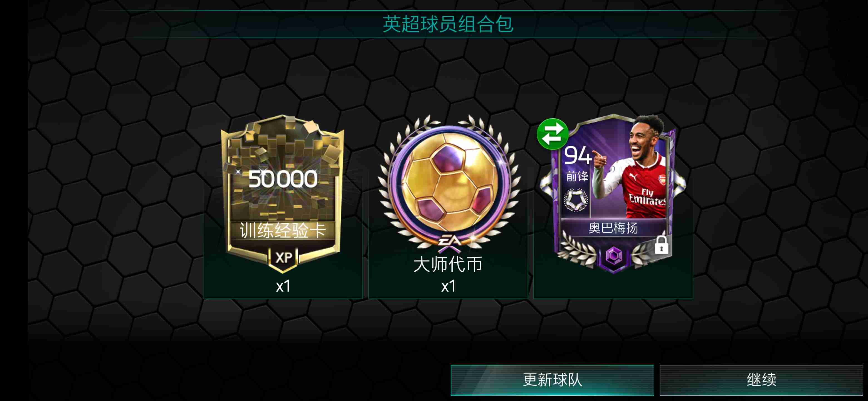Tap the x1 count under training card

pos(283,286)
